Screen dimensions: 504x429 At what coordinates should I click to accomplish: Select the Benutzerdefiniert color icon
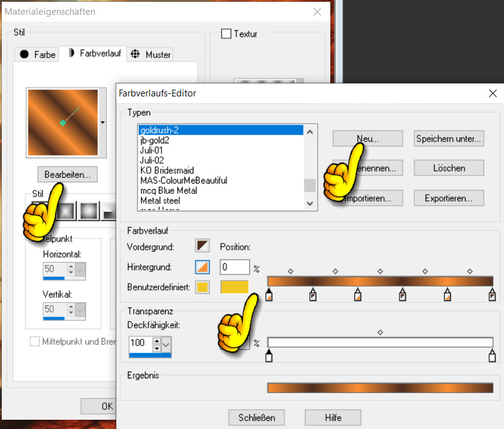coord(202,287)
